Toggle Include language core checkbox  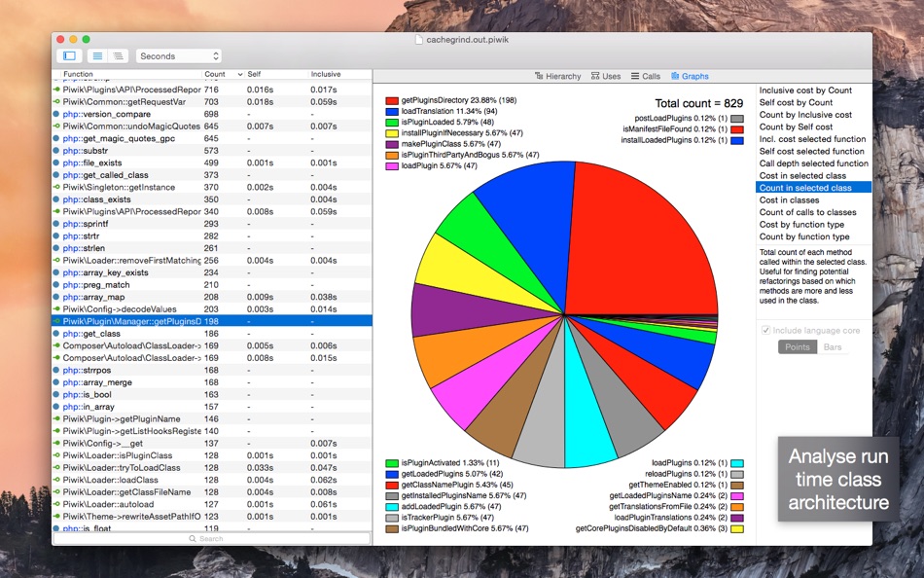point(765,330)
